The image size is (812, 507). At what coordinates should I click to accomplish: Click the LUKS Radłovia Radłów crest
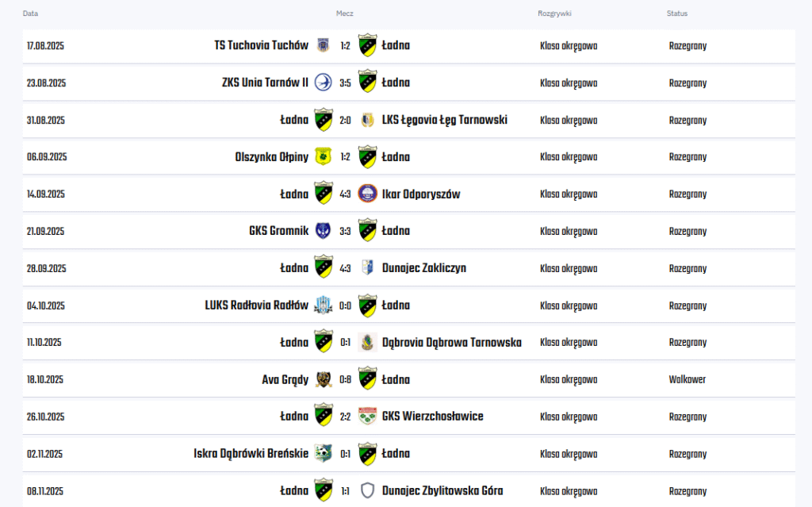coord(323,305)
